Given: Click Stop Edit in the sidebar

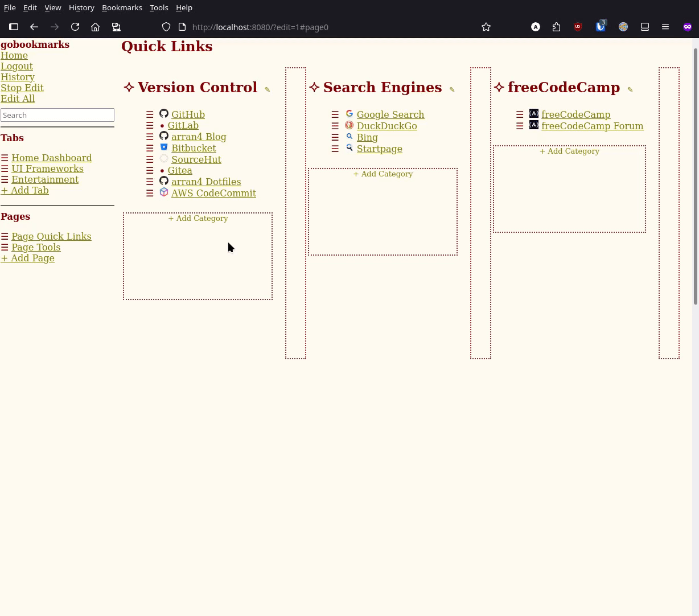Looking at the screenshot, I should (22, 88).
